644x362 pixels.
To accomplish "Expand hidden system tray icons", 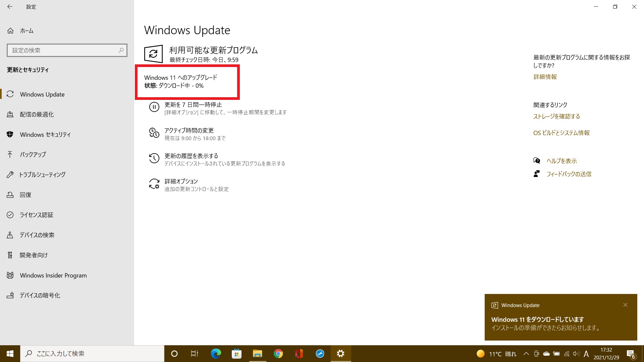I will point(526,353).
